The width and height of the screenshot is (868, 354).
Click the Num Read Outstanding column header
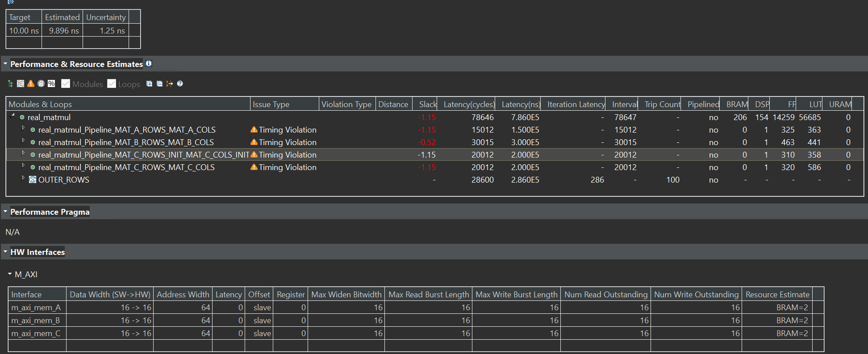click(605, 294)
